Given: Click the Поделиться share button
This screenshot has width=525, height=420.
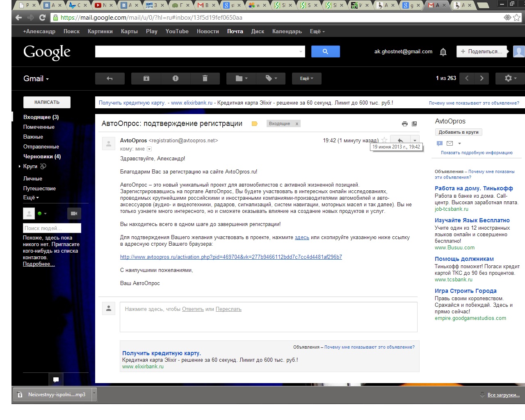Looking at the screenshot, I should click(482, 51).
